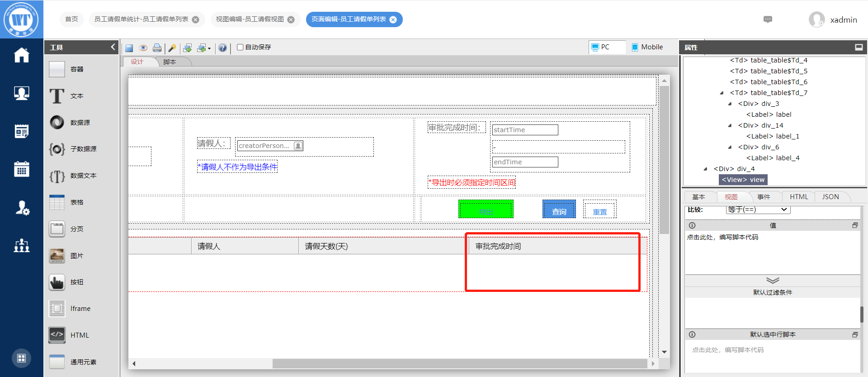Viewport: 868px width, 377px height.
Task: Click the save disk icon in the toolbar
Action: point(129,48)
